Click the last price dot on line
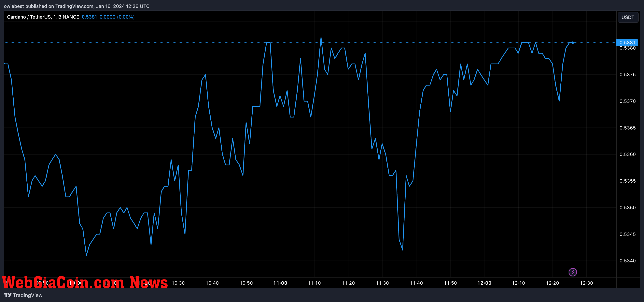This screenshot has width=644, height=302. click(x=573, y=42)
